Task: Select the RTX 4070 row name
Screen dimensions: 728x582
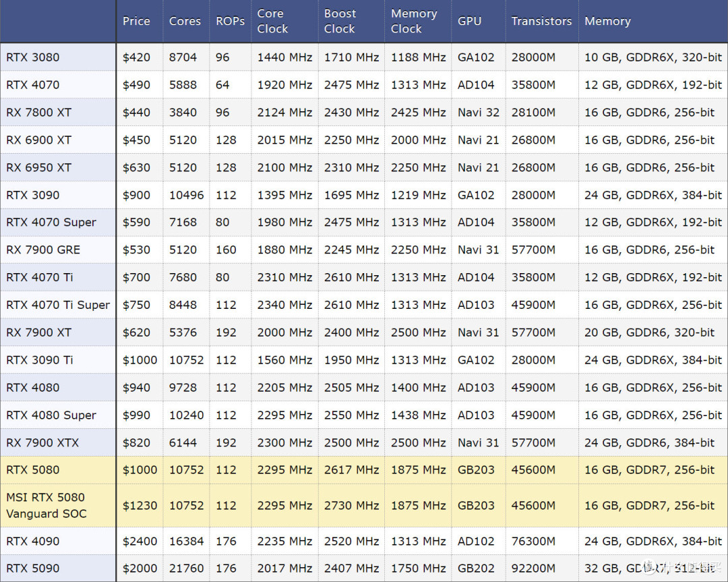Action: [32, 85]
